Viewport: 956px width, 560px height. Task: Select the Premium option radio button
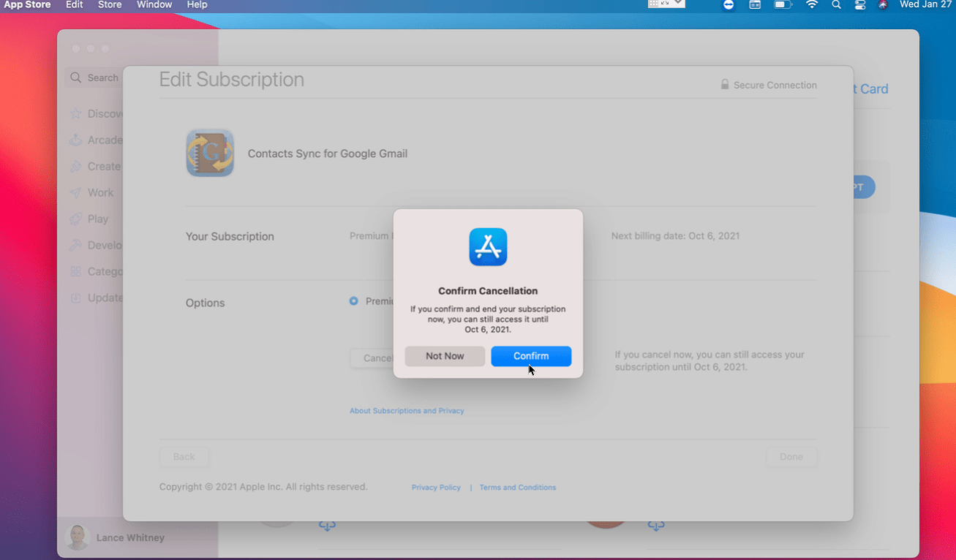(354, 301)
